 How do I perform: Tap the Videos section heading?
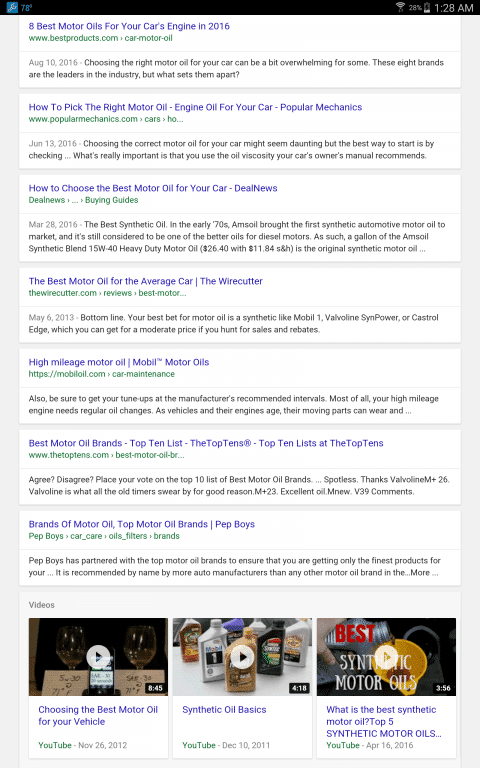click(42, 605)
